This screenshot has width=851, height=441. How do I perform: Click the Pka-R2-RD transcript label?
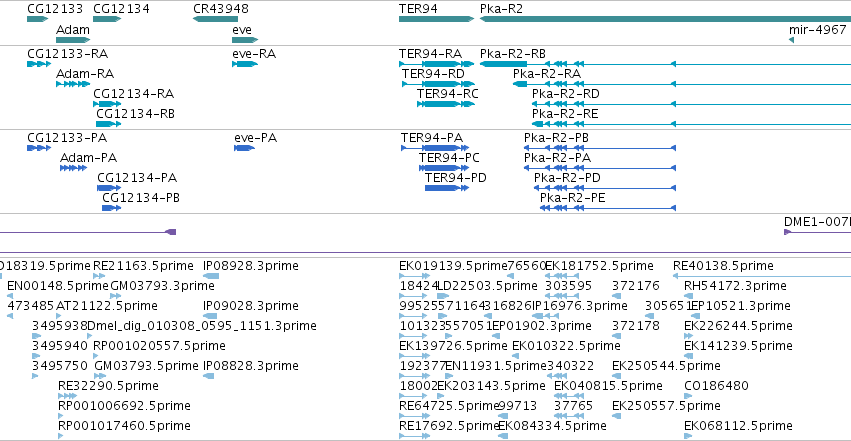[x=566, y=94]
